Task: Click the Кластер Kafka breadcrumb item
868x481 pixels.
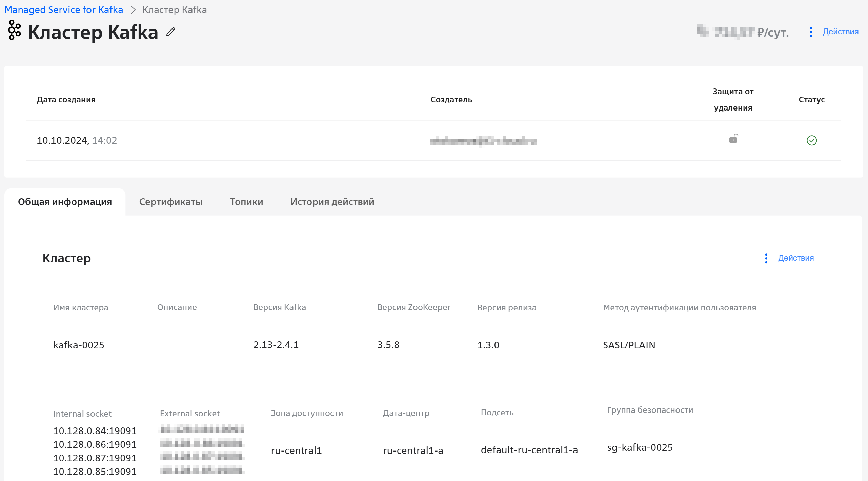Action: click(175, 10)
